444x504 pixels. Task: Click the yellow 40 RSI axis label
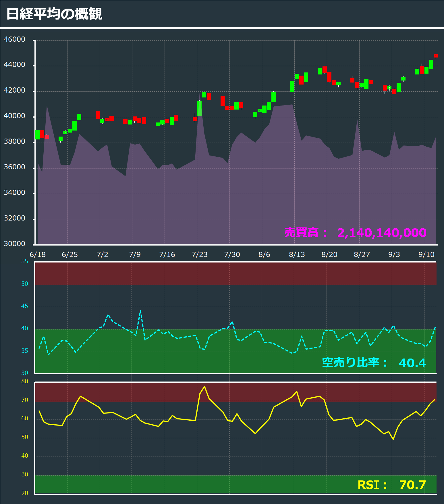tap(25, 456)
